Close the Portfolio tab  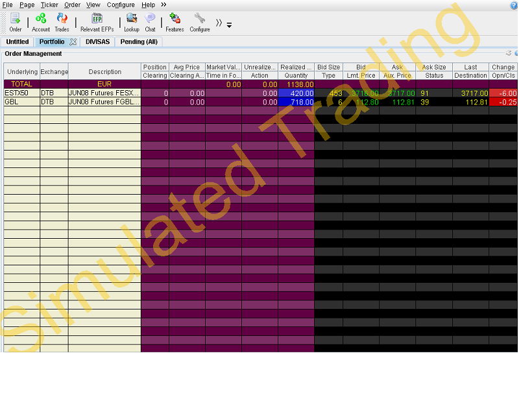[x=73, y=42]
